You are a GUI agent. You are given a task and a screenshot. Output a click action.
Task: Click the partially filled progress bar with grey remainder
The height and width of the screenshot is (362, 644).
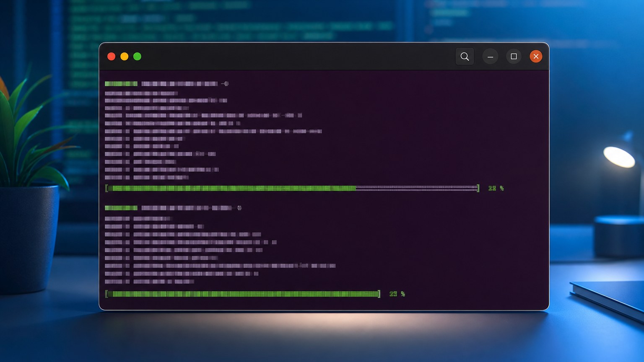click(x=292, y=189)
